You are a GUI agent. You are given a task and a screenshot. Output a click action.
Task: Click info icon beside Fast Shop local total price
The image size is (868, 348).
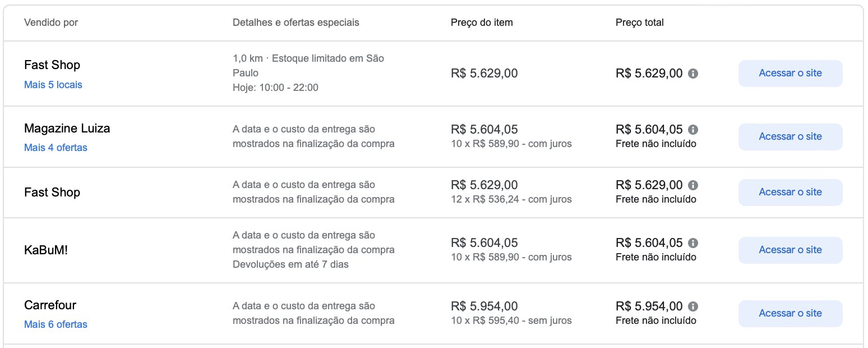(x=693, y=74)
